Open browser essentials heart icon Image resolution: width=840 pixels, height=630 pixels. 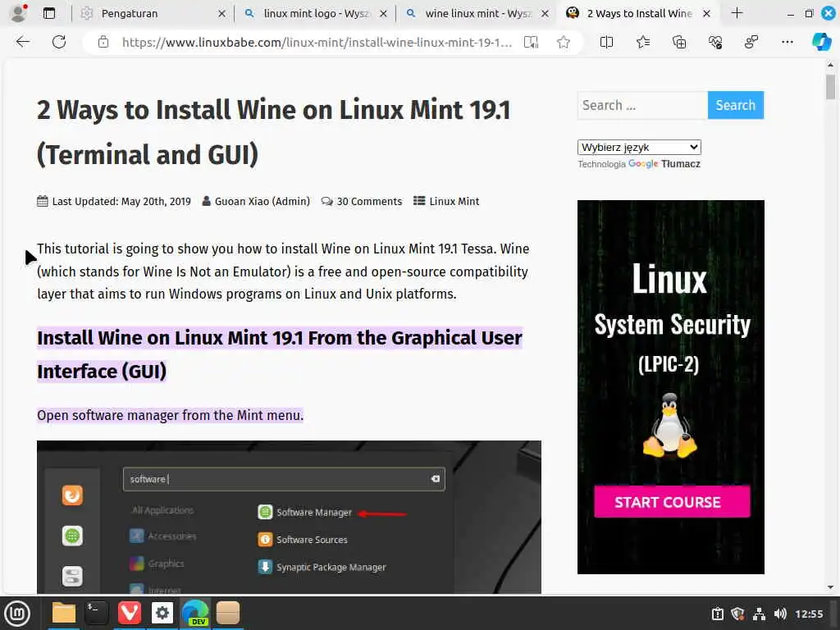click(715, 42)
